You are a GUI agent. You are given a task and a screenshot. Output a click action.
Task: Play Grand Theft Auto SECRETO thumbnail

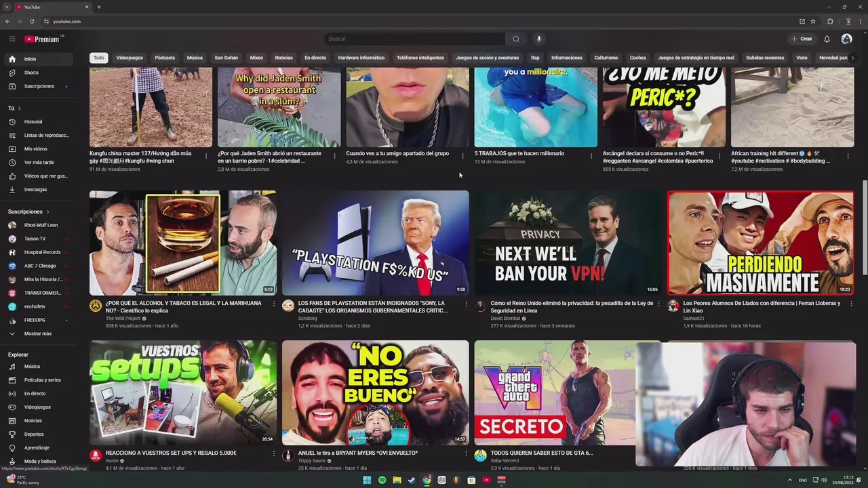coord(555,392)
